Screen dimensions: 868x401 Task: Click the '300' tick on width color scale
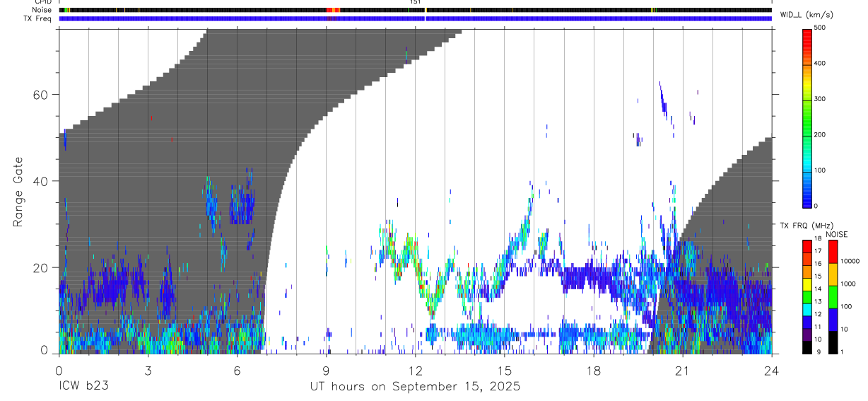(x=820, y=99)
